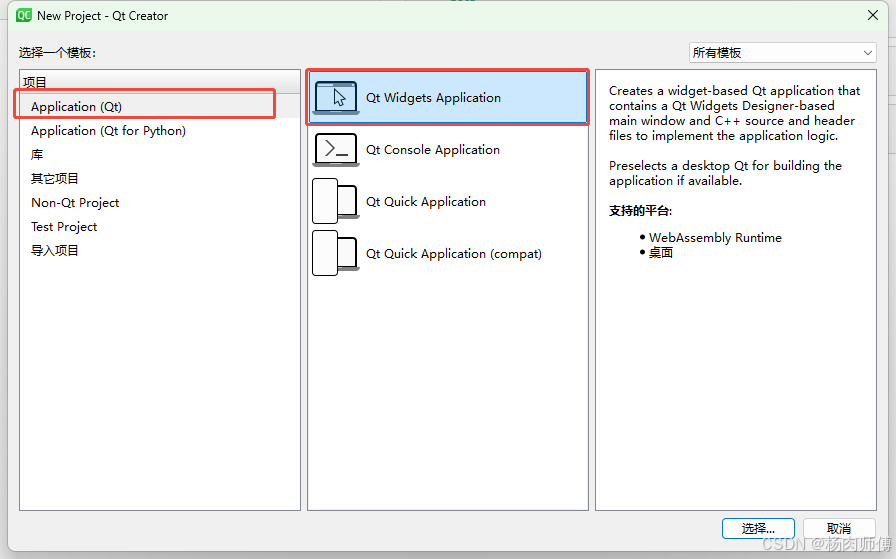Screen dimensions: 896x559
Task: Close the New Project dialog
Action: pyautogui.click(x=873, y=15)
